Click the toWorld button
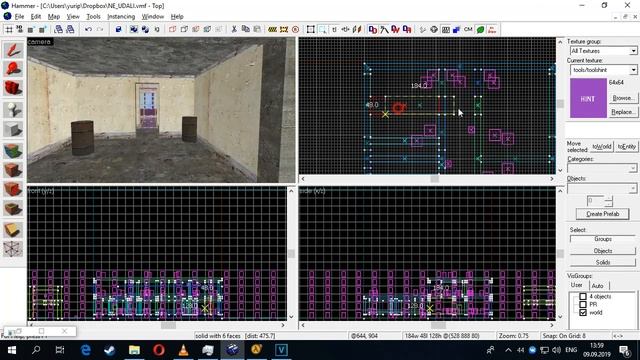The height and width of the screenshot is (360, 640). click(x=602, y=147)
